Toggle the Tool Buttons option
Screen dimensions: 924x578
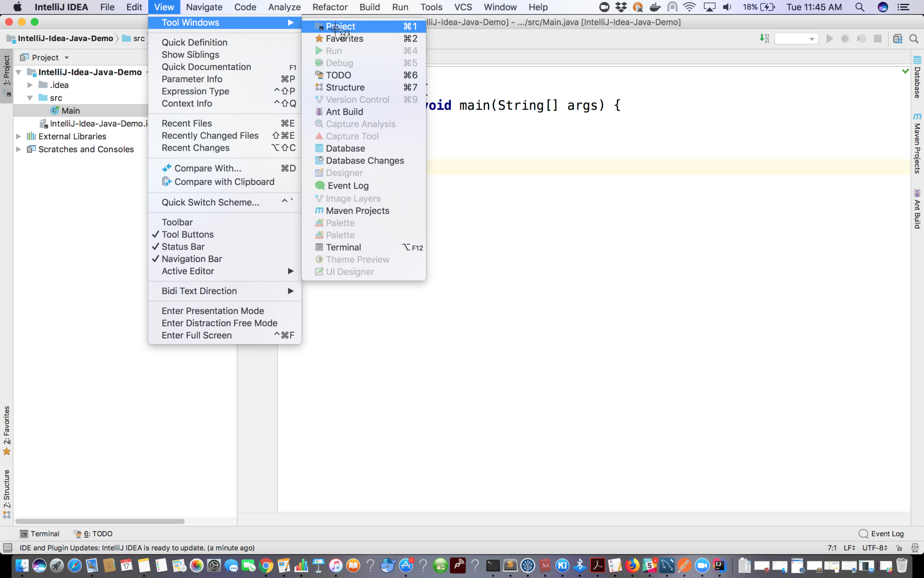coord(225,235)
